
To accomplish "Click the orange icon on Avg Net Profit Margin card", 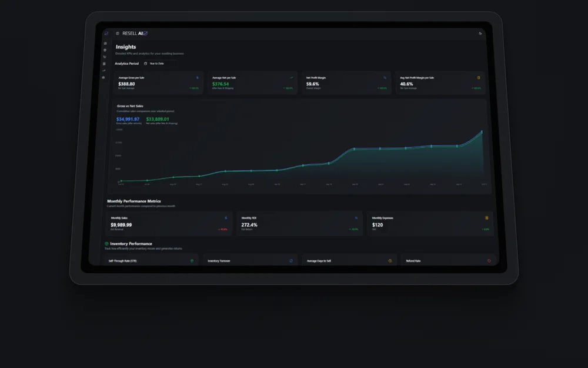I will 479,78.
